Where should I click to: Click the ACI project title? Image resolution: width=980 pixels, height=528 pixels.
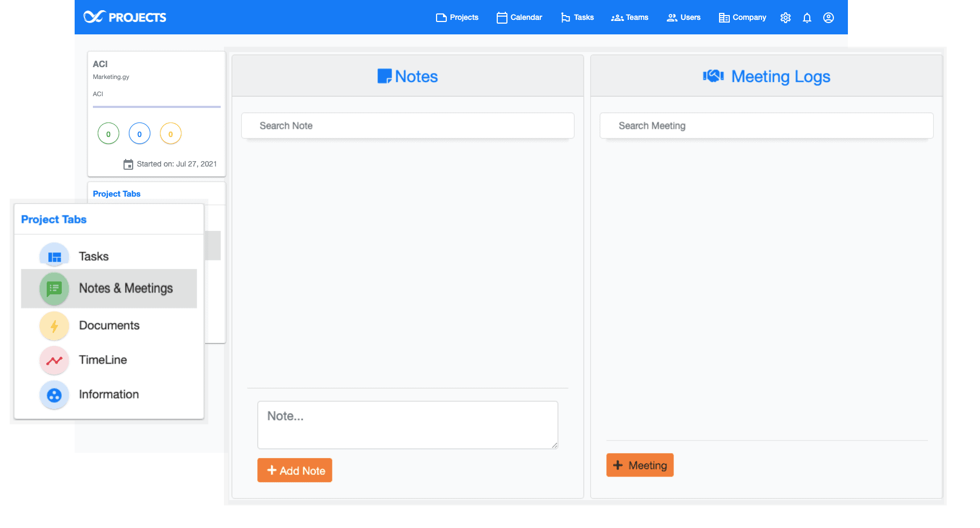tap(100, 64)
